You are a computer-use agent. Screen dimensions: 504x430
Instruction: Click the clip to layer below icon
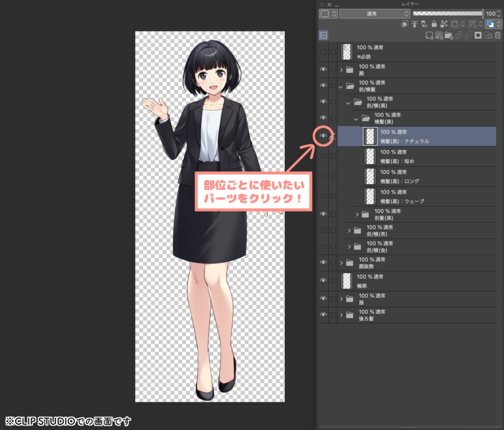404,24
